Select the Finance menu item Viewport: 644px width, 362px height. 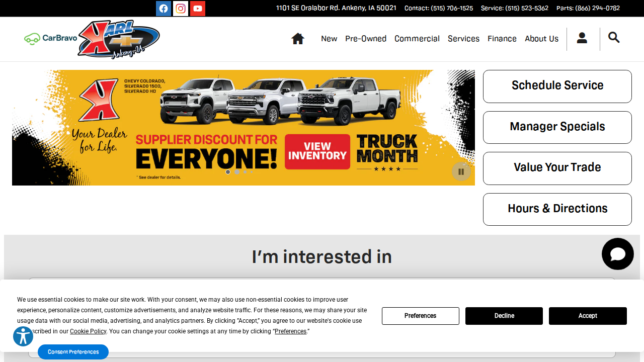(502, 39)
